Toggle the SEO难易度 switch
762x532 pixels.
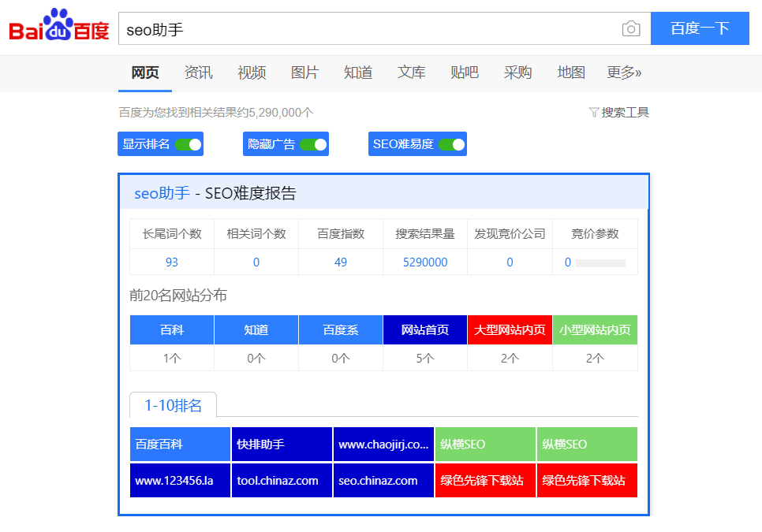452,145
